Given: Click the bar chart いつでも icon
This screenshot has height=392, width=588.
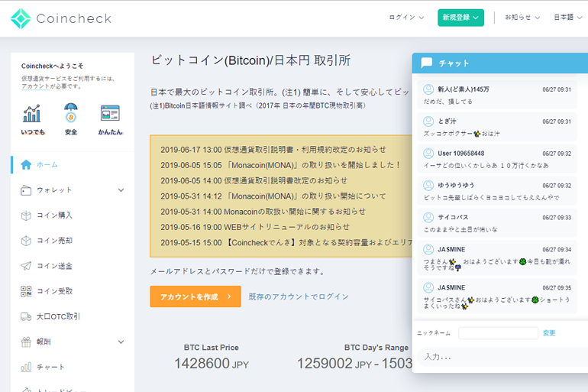Looking at the screenshot, I should [x=32, y=113].
